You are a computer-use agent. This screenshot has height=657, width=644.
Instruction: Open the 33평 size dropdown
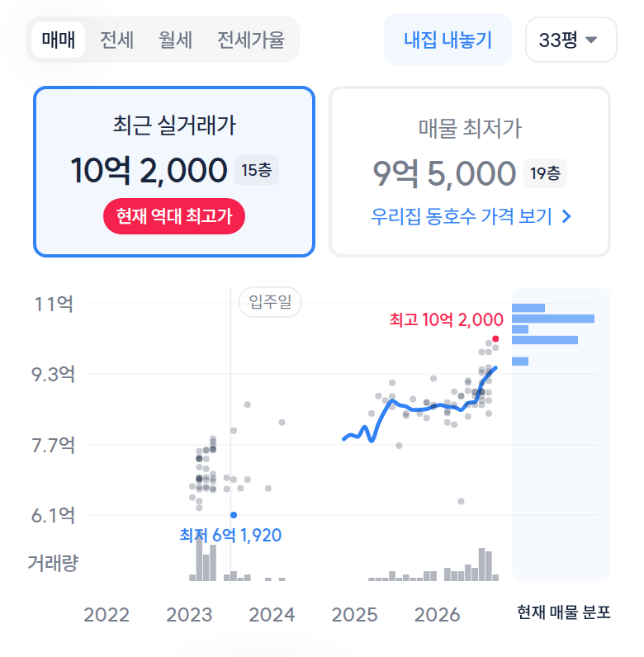(x=571, y=40)
